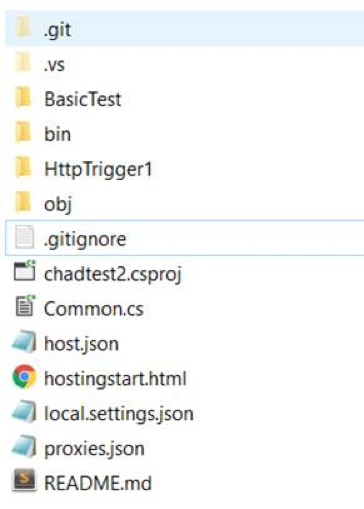Select the README.md file name
This screenshot has width=364, height=509.
tap(98, 483)
